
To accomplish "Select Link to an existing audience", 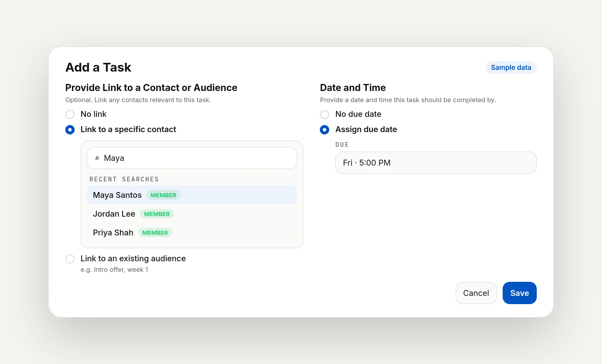I will (70, 259).
